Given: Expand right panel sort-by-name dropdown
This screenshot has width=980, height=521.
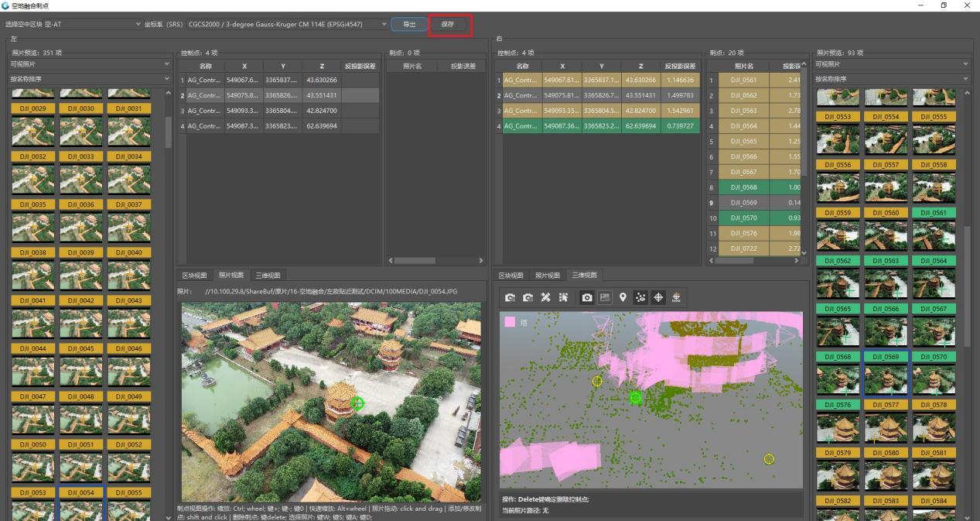Looking at the screenshot, I should [x=892, y=78].
